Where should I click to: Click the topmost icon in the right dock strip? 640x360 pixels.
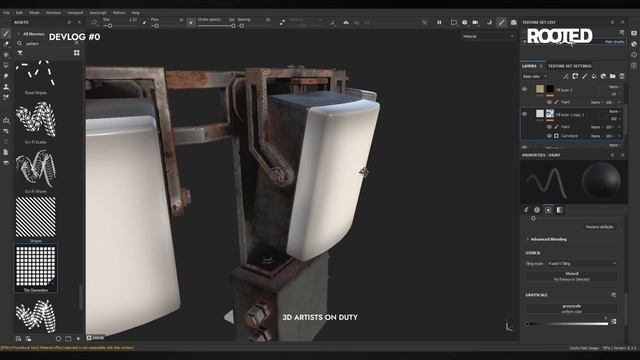point(634,33)
